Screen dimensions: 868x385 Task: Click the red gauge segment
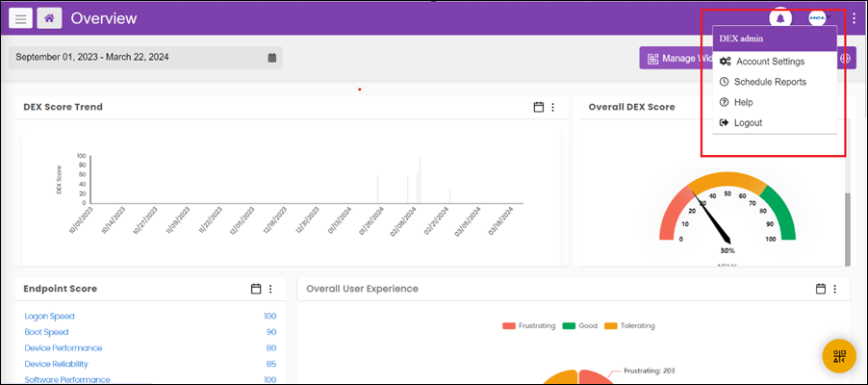(672, 216)
